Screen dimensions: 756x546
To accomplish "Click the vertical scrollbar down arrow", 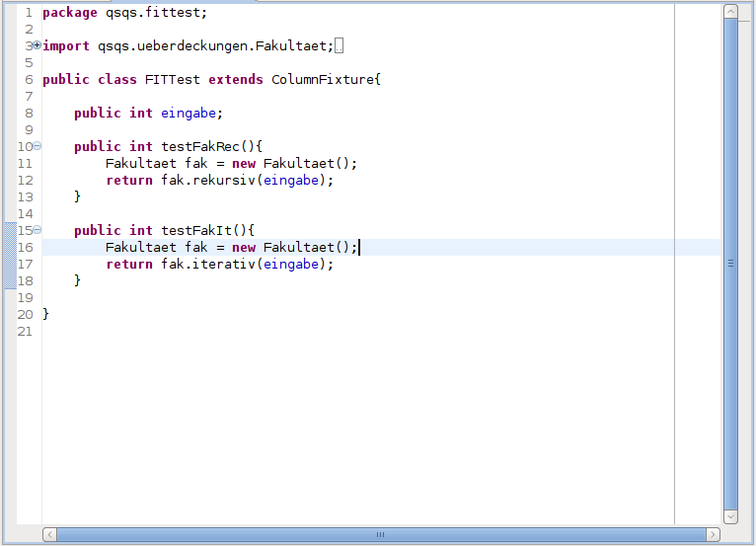I will pyautogui.click(x=730, y=516).
